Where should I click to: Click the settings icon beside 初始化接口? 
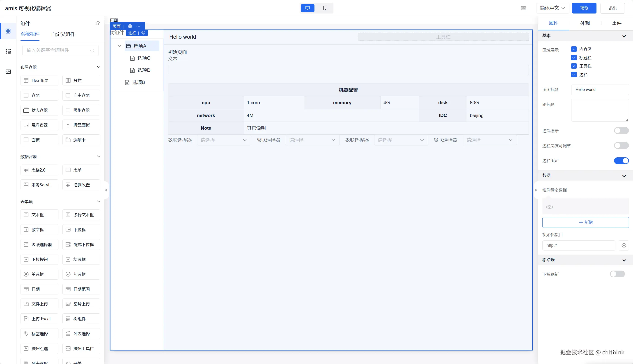click(x=624, y=245)
